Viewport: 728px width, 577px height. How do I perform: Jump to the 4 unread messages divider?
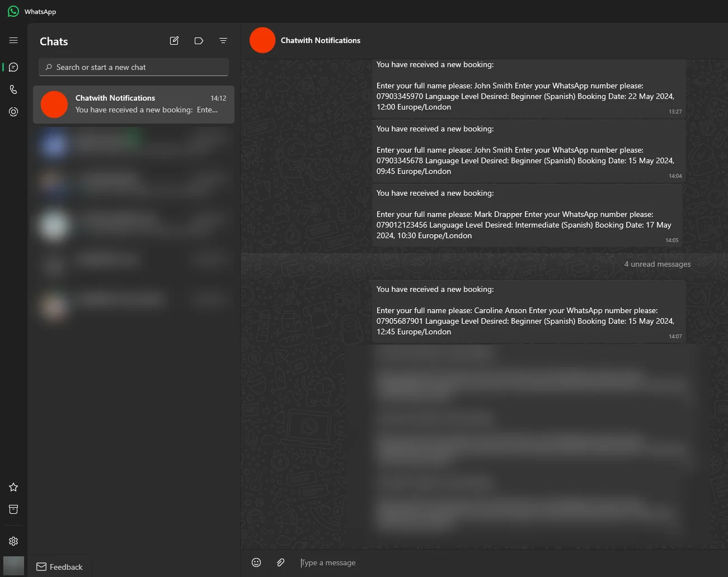(x=657, y=264)
